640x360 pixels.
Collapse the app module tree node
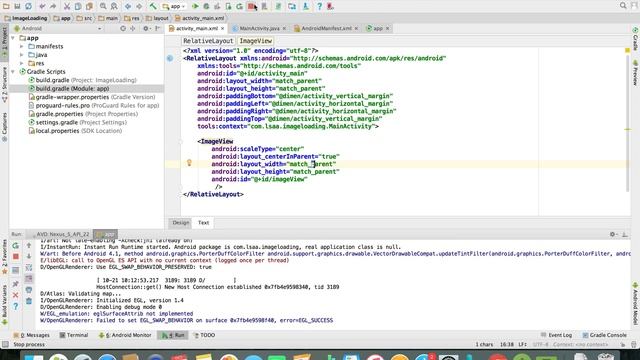[x=13, y=38]
